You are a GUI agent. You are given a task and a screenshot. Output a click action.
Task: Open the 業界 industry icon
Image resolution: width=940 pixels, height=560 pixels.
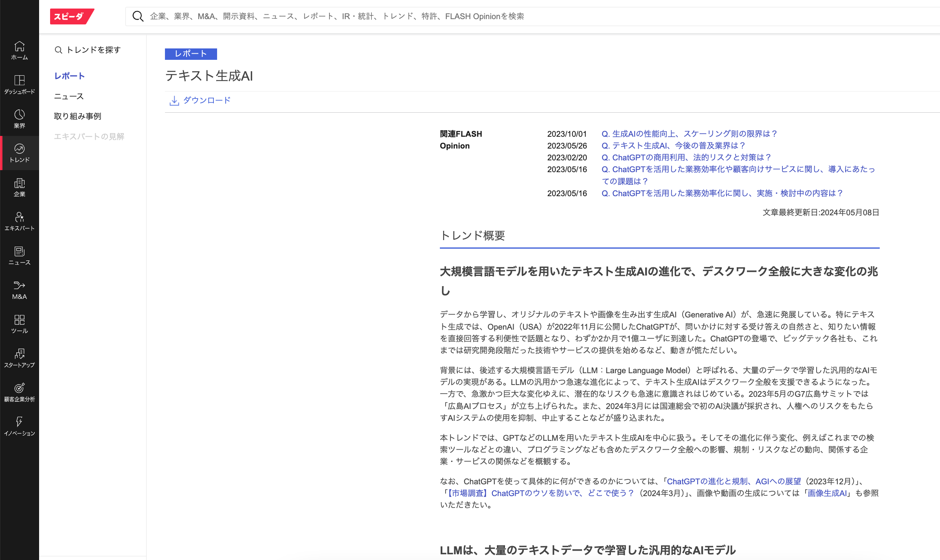pyautogui.click(x=19, y=118)
